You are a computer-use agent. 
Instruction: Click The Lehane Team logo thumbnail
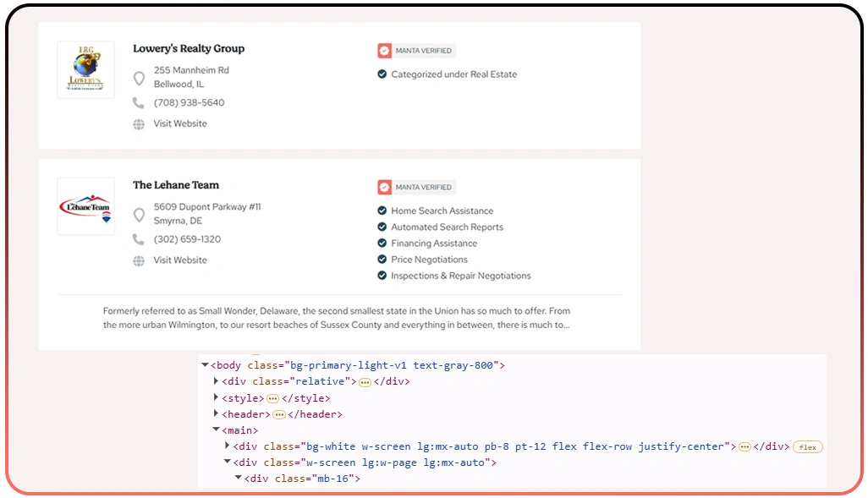(85, 206)
